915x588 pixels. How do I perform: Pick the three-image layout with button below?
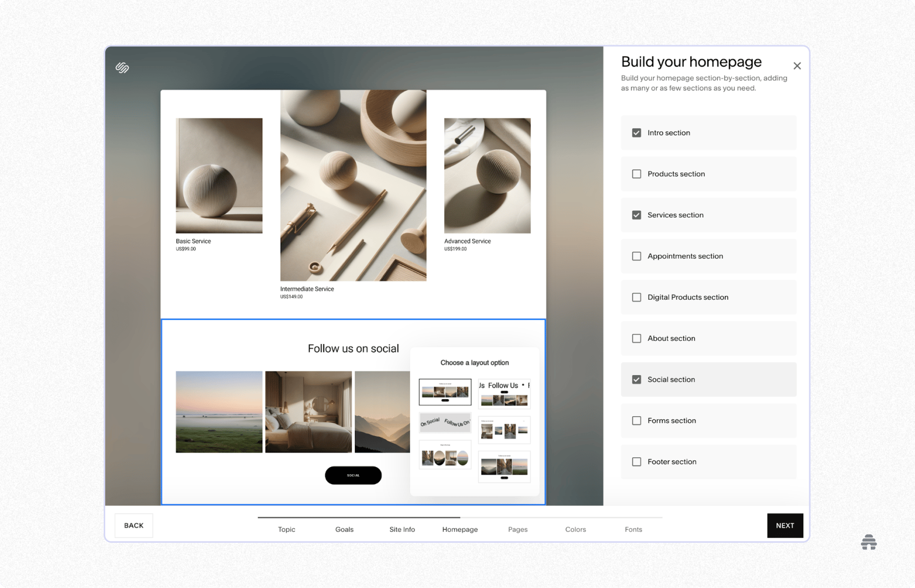point(504,467)
